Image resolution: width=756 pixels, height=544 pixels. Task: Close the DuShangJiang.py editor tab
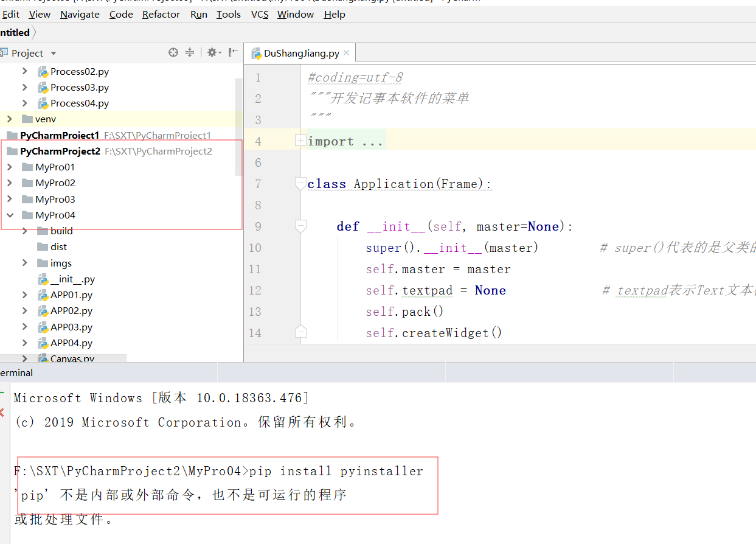coord(347,53)
